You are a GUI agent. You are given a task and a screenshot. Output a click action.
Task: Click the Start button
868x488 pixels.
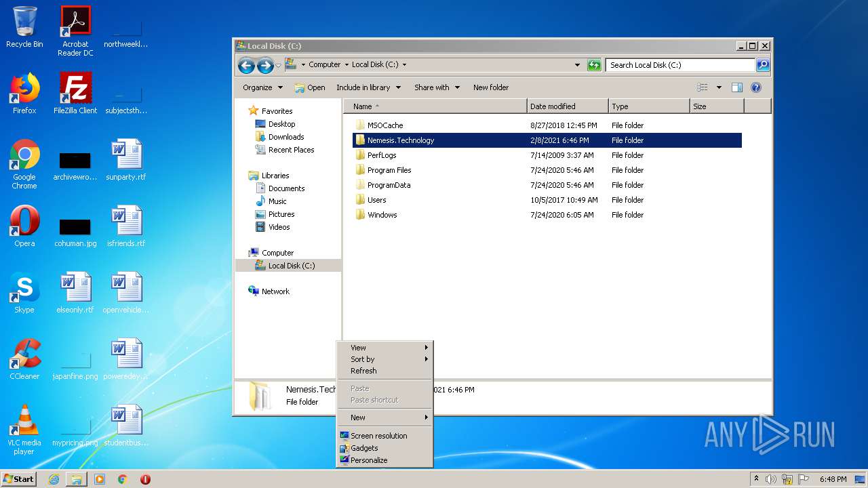[18, 479]
